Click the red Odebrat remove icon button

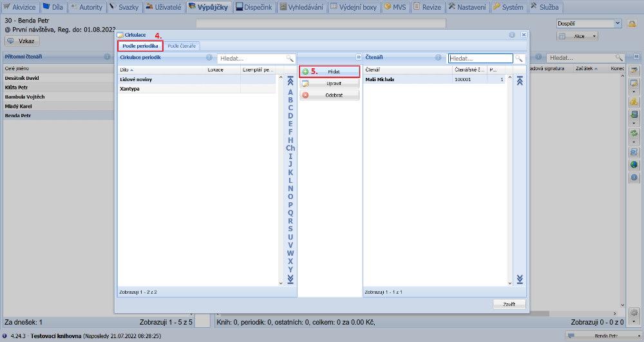(305, 95)
